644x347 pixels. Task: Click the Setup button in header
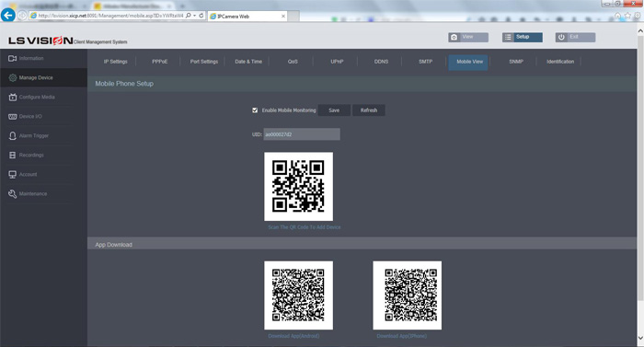coord(522,38)
